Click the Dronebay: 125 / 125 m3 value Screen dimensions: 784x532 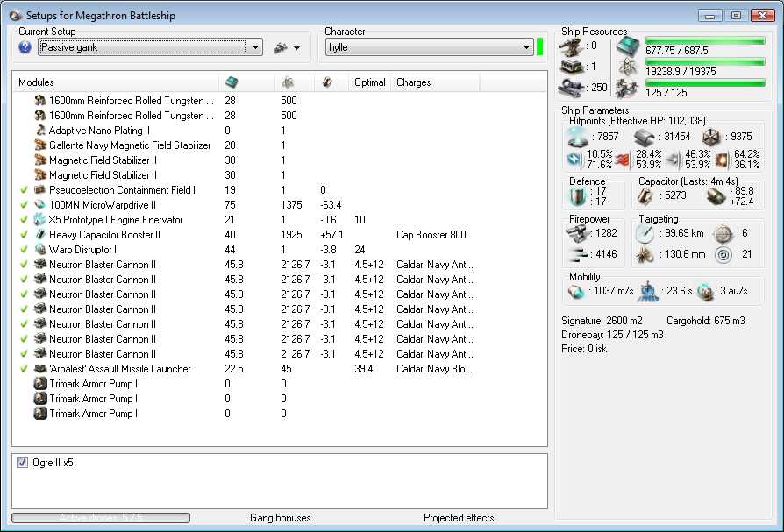[612, 335]
